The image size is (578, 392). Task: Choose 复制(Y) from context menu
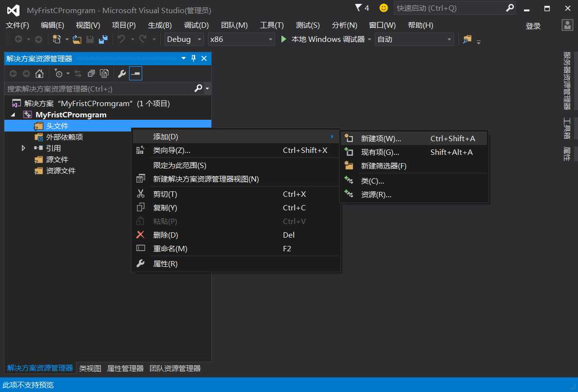[236, 207]
